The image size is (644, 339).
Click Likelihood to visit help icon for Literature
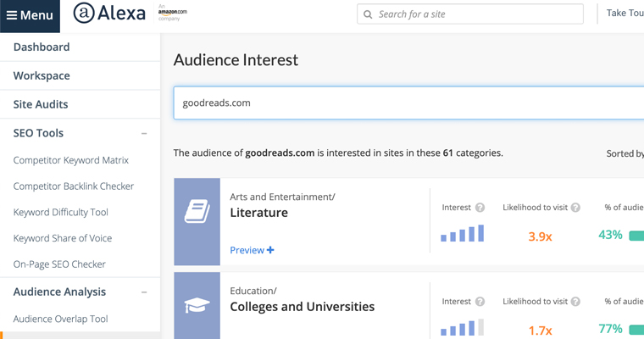(575, 208)
